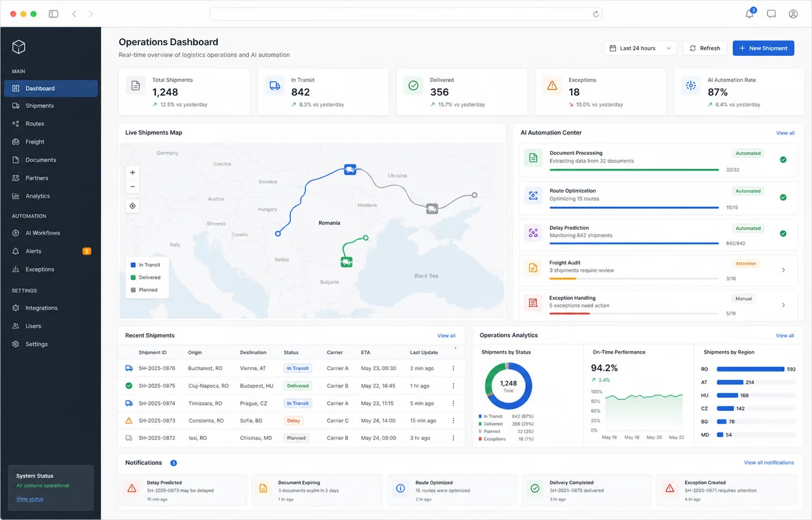Click the notification bell icon in the top bar
This screenshot has height=520, width=812.
(x=750, y=13)
